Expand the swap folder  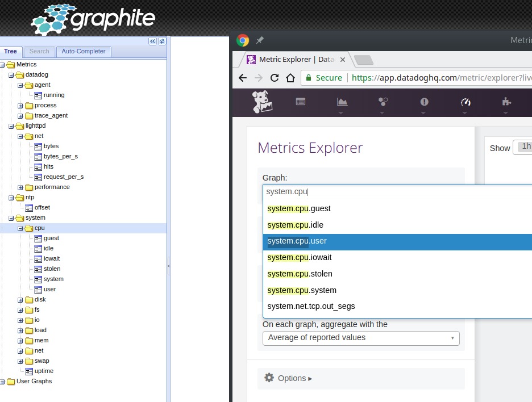tap(20, 362)
